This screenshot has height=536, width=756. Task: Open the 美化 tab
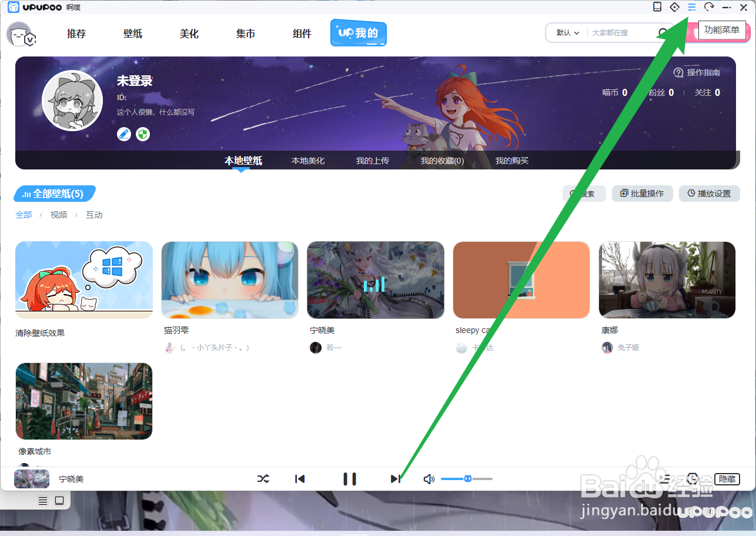coord(189,34)
